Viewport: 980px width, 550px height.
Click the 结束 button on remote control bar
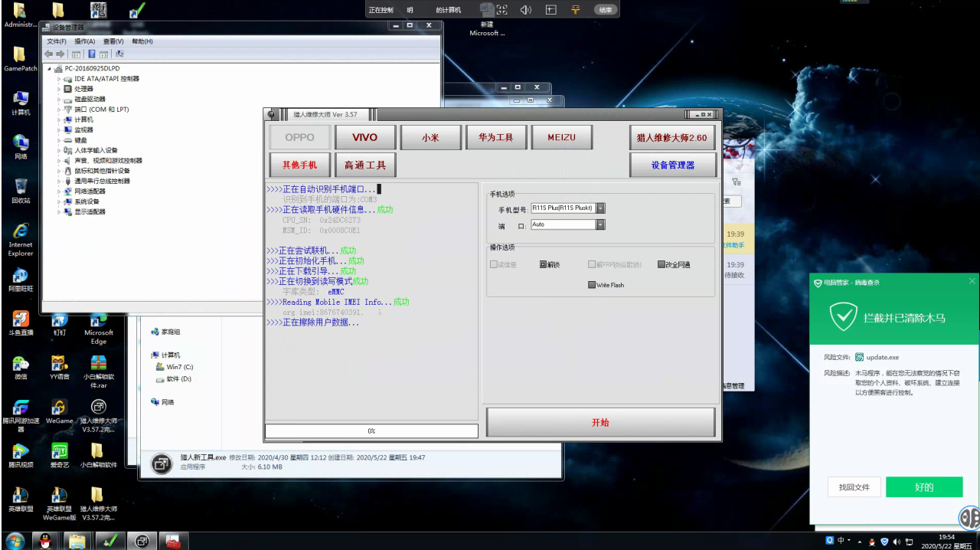tap(605, 10)
